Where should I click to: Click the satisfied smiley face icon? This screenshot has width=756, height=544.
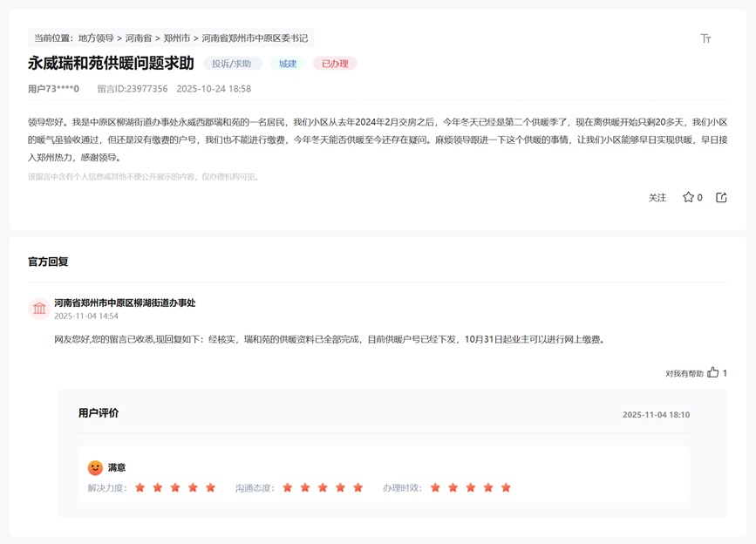[96, 468]
